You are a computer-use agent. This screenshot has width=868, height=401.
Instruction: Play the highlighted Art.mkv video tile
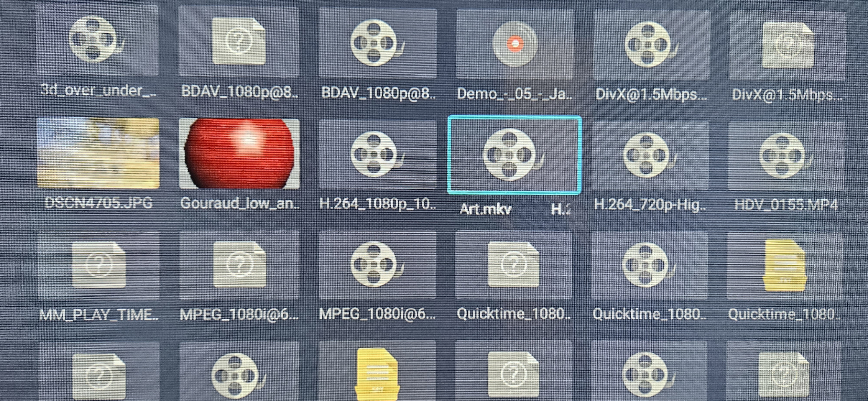coord(514,155)
